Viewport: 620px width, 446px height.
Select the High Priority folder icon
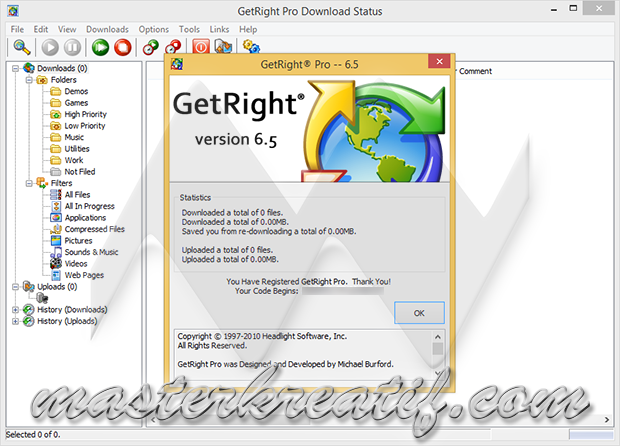pyautogui.click(x=55, y=115)
